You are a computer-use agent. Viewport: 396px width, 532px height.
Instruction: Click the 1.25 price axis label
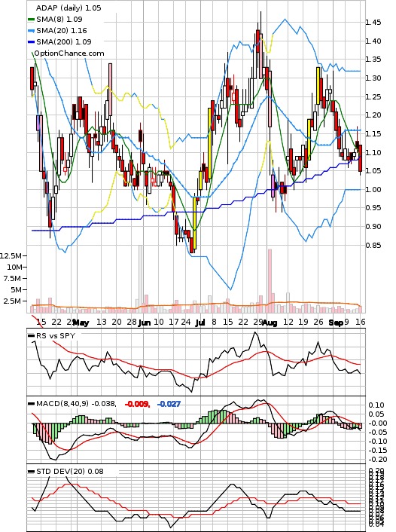[x=373, y=96]
